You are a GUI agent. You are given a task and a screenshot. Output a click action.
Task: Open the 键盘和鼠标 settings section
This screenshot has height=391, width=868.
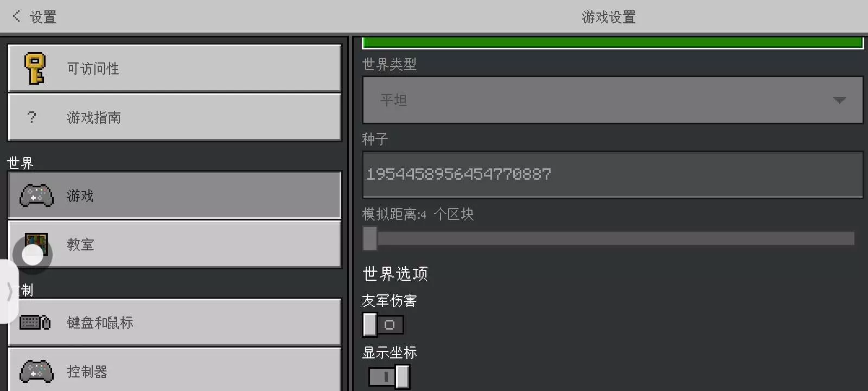tap(175, 323)
